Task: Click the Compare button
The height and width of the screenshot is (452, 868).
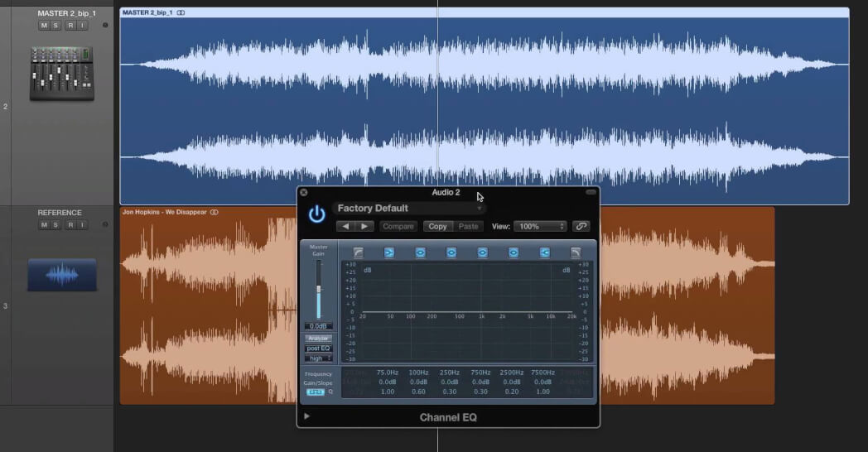Action: pos(398,226)
